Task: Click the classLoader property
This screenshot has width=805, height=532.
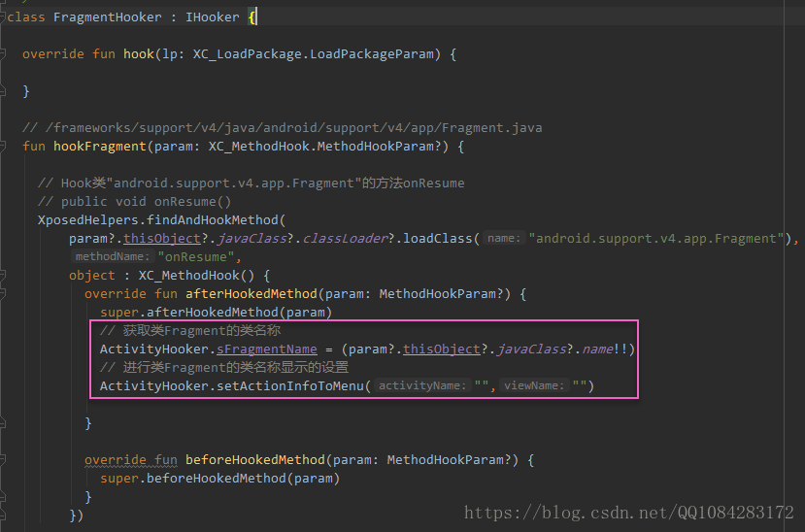Action: coord(345,239)
